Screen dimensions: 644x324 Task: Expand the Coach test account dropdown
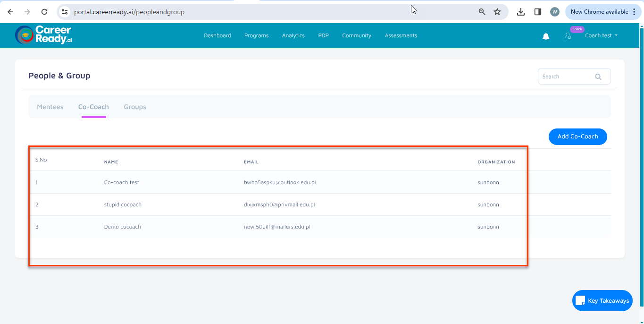601,36
